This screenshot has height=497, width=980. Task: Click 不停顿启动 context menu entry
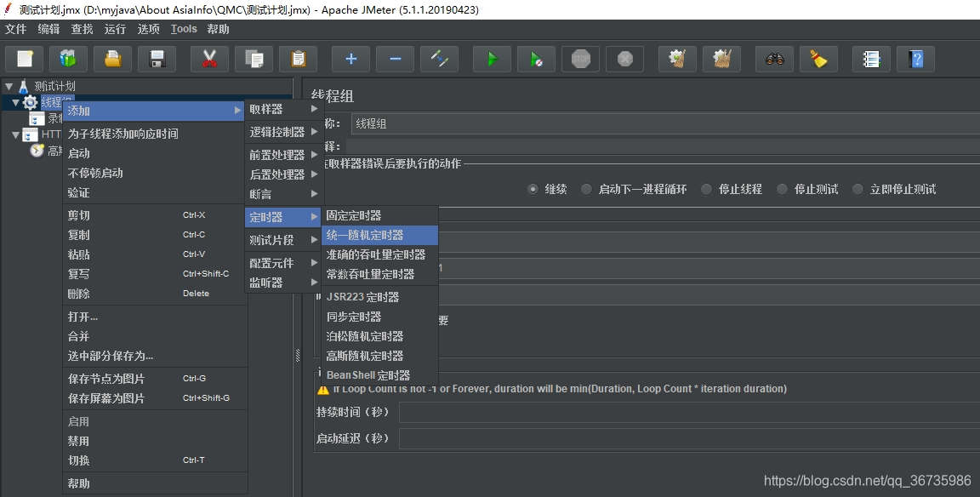(x=154, y=173)
